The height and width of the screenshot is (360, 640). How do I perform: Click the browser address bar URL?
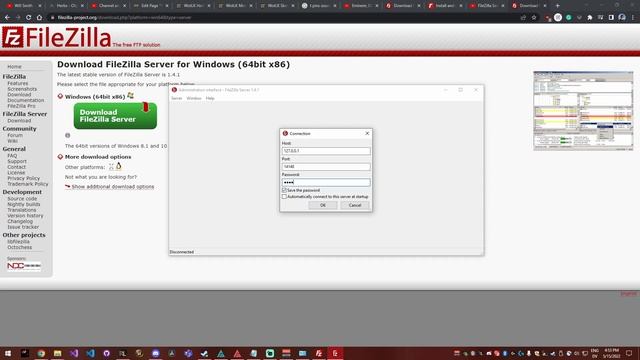pyautogui.click(x=124, y=18)
